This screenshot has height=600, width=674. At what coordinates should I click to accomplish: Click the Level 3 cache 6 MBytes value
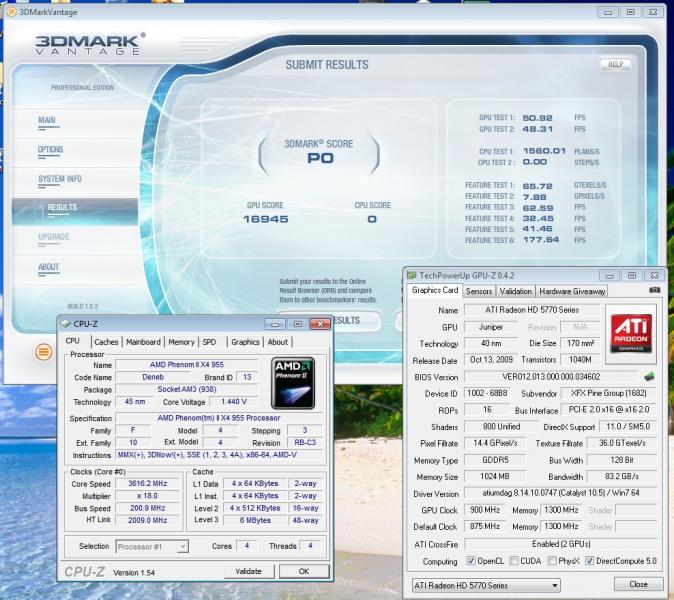255,520
